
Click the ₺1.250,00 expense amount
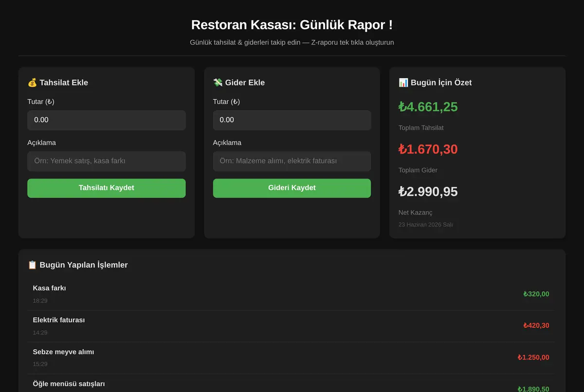533,357
